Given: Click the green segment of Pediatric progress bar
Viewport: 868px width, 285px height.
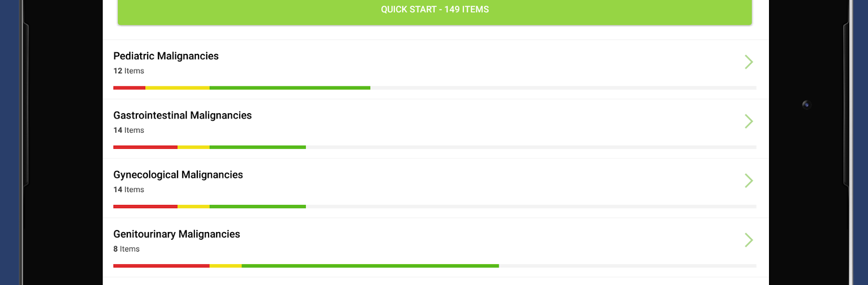Looking at the screenshot, I should click(289, 88).
